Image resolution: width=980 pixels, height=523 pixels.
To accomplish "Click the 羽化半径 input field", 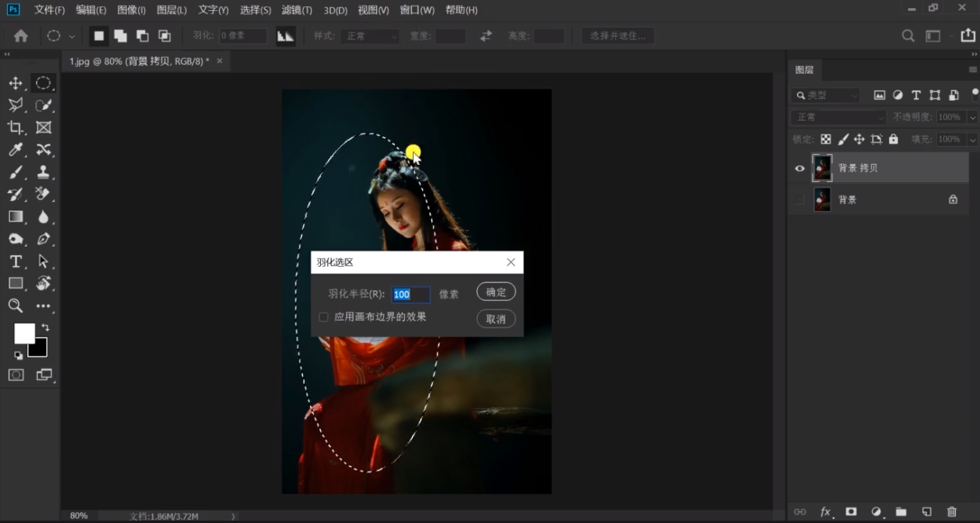I will (x=410, y=294).
